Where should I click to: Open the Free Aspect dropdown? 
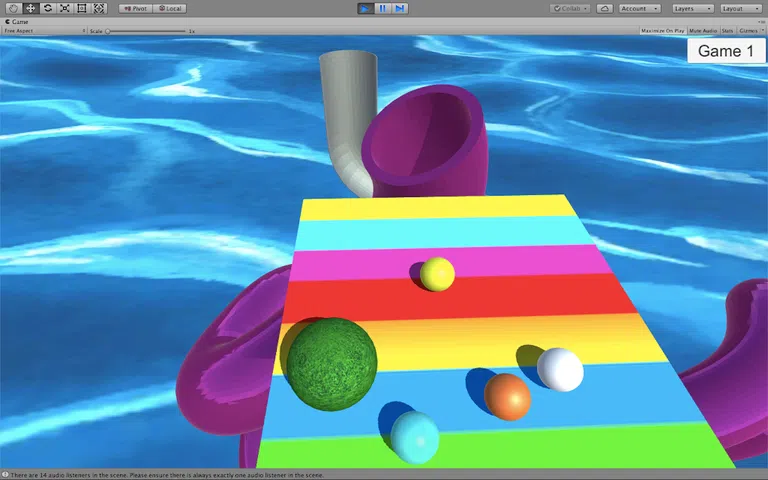tap(44, 31)
